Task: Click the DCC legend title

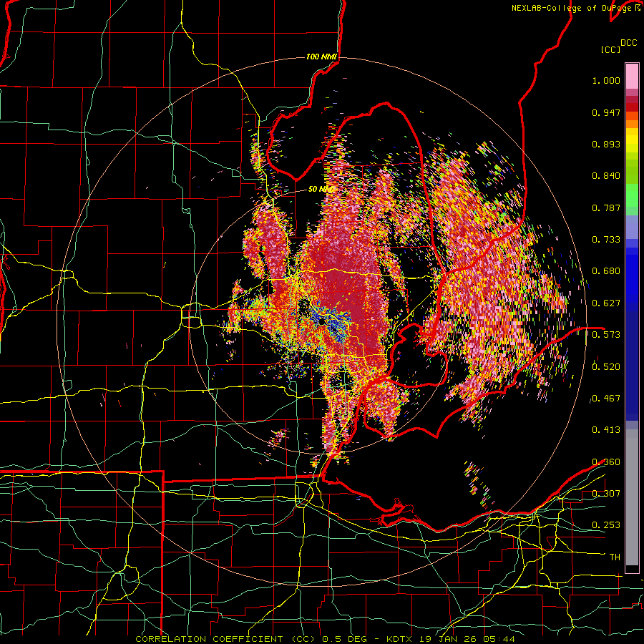Action: click(628, 43)
